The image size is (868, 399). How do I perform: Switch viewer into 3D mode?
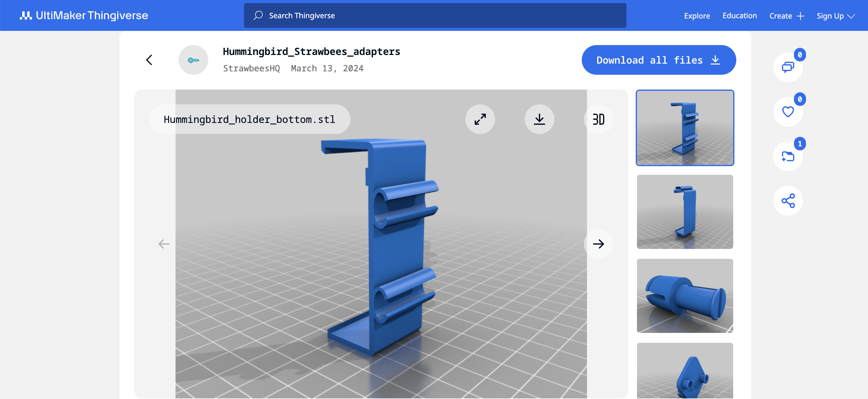pos(598,119)
